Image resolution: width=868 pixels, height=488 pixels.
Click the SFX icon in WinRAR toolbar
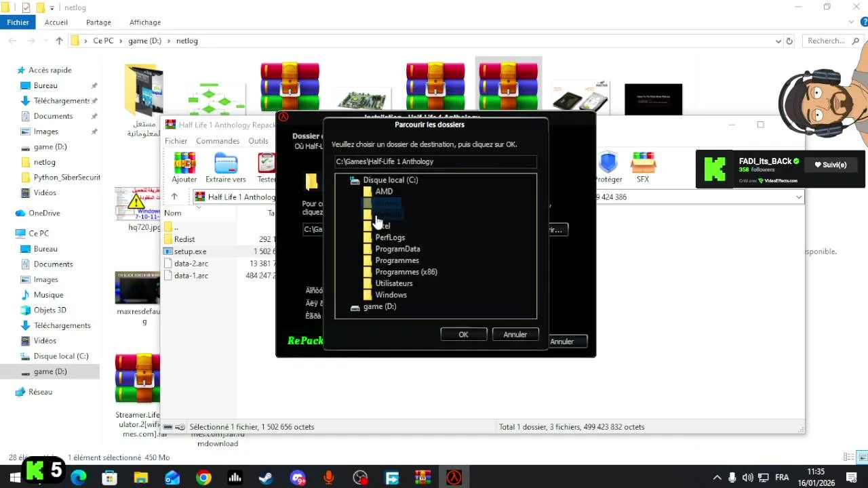643,167
